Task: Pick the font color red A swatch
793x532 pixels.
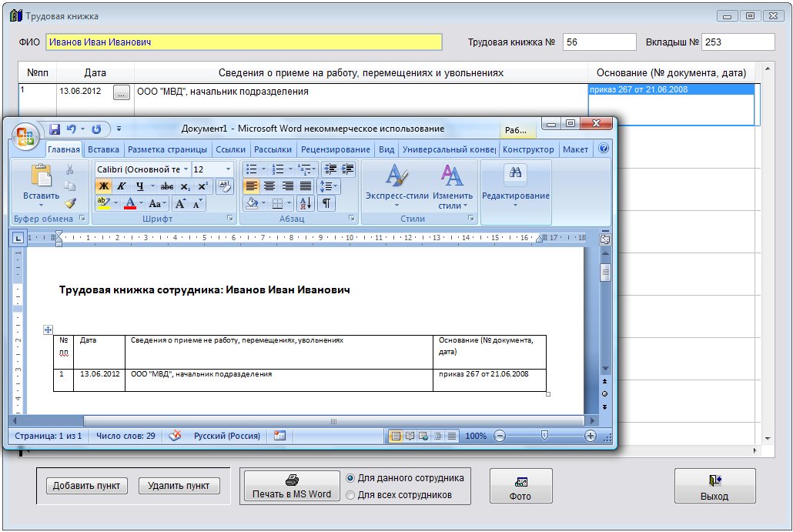Action: [x=130, y=203]
